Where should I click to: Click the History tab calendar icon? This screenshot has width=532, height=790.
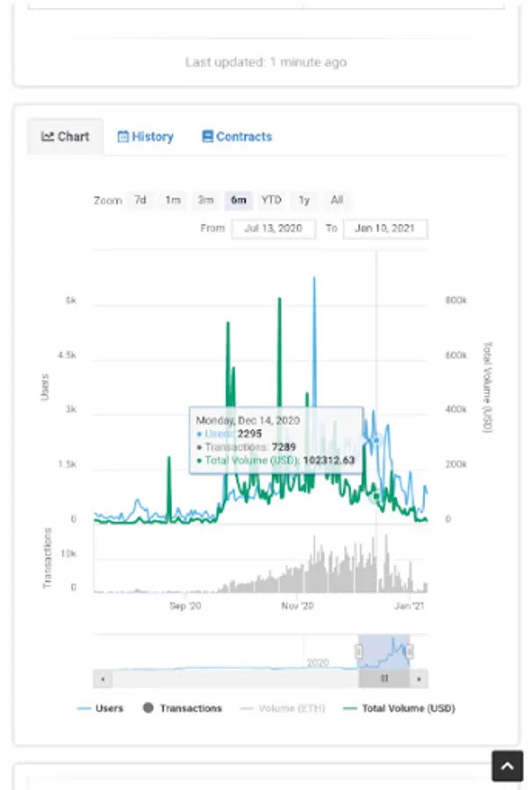123,137
